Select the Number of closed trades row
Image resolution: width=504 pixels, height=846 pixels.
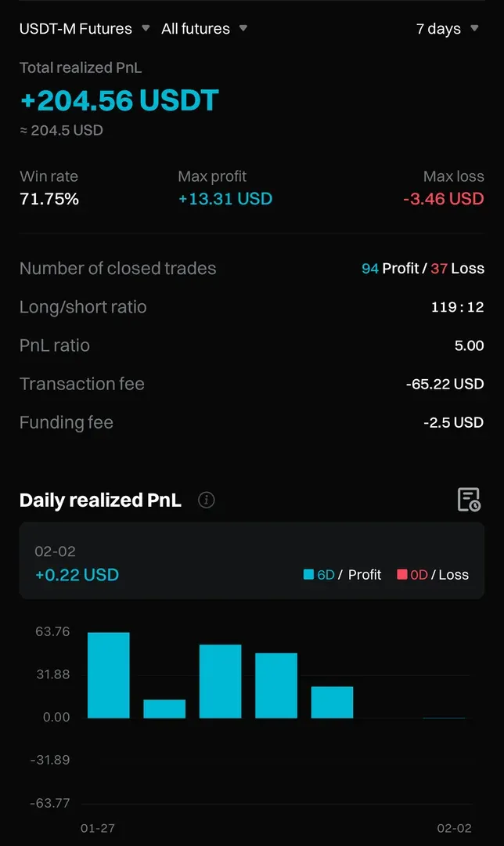click(252, 269)
